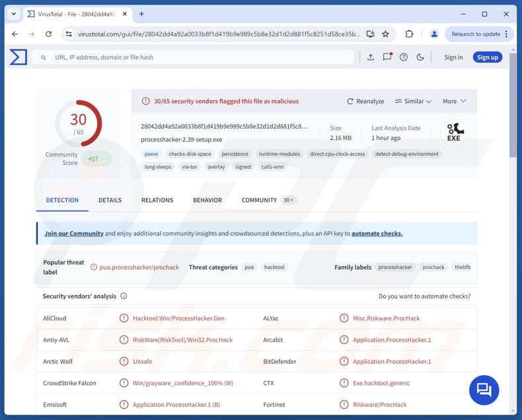Image resolution: width=522 pixels, height=420 pixels.
Task: Open the browser extensions puzzle icon
Action: (409, 34)
